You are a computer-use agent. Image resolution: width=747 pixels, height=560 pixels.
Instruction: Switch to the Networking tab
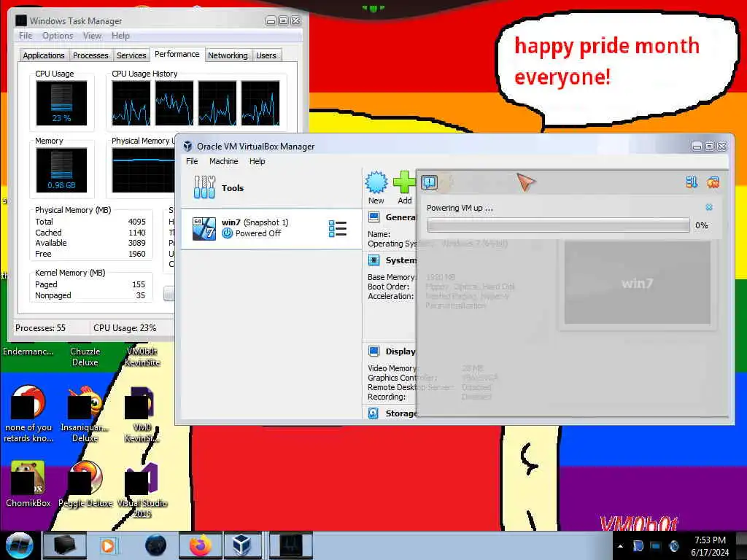pyautogui.click(x=228, y=55)
